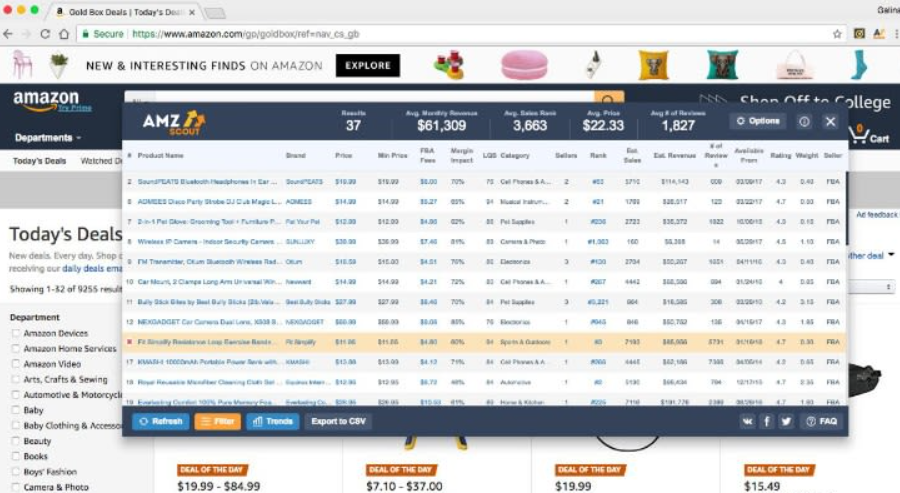Check the Amazon Home Services checkbox
Image resolution: width=900 pixels, height=493 pixels.
click(15, 348)
